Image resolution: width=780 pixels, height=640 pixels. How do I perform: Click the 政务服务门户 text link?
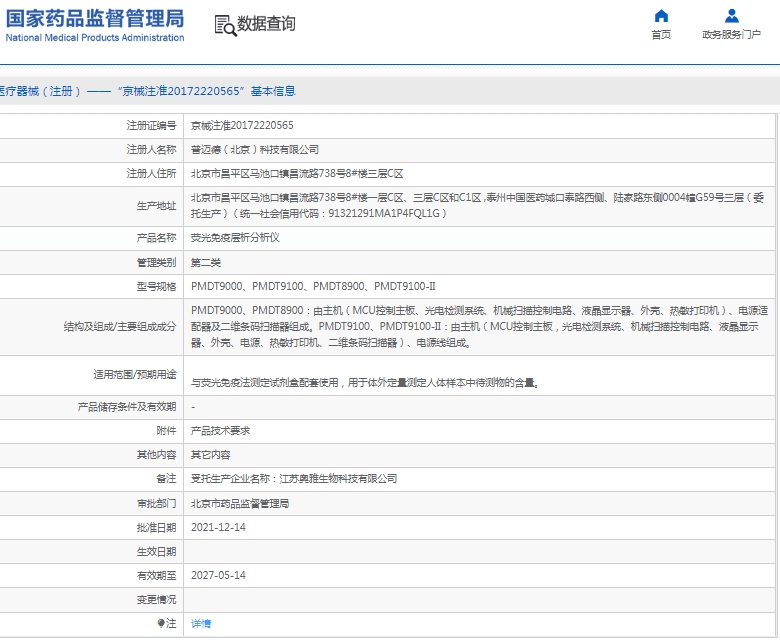[731, 34]
